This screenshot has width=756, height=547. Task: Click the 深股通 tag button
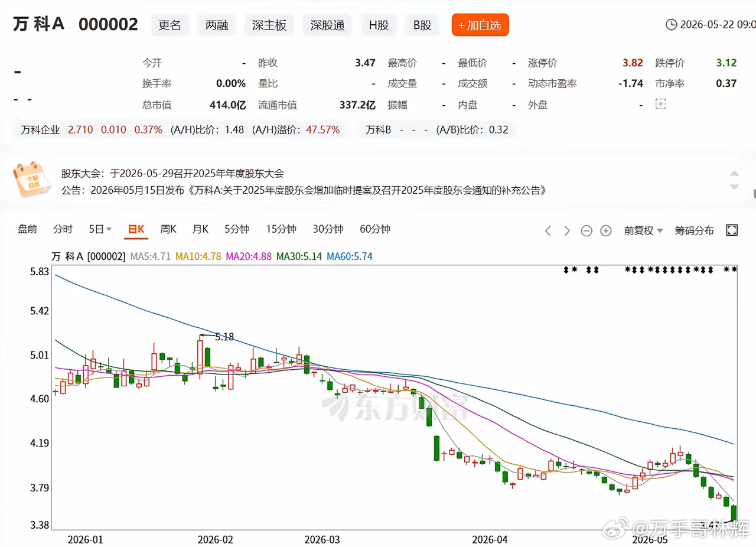click(x=327, y=25)
